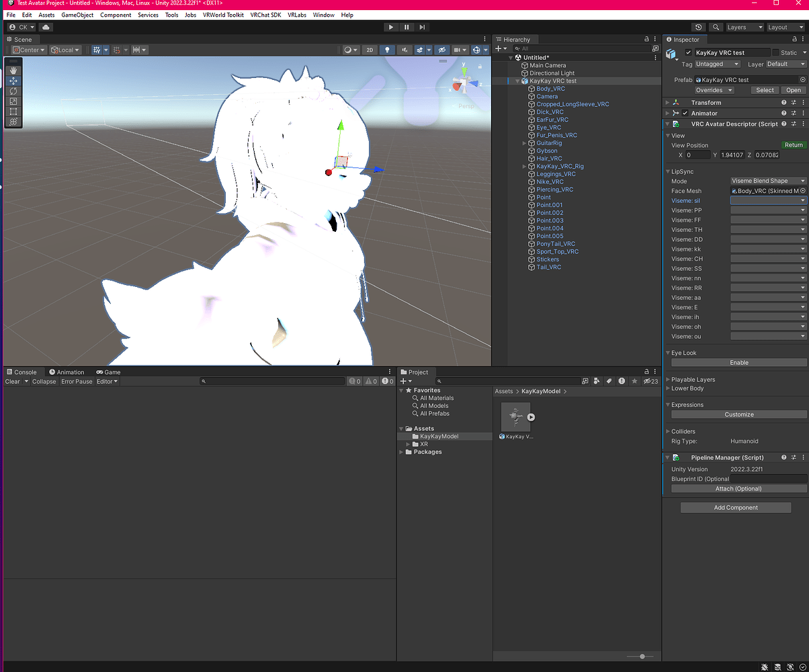809x672 pixels.
Task: Click the Add Component button
Action: click(x=736, y=507)
